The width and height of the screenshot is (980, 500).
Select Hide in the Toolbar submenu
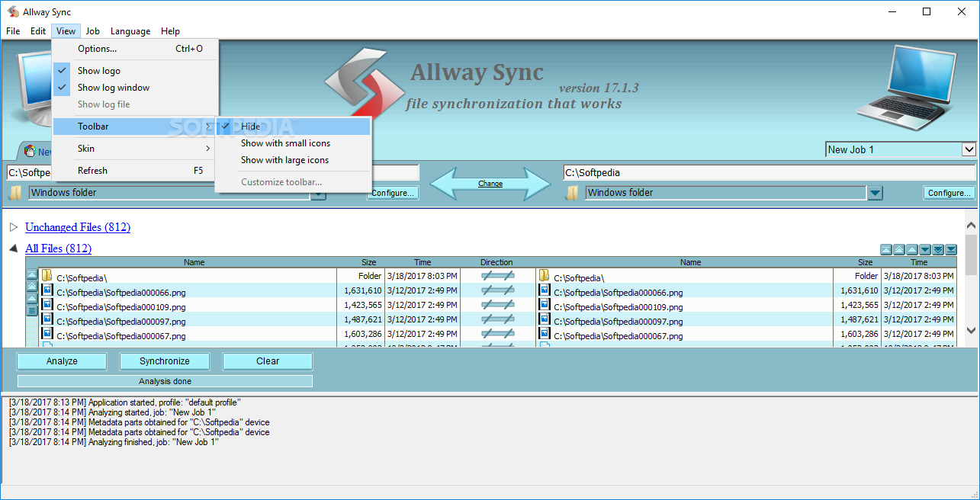click(293, 127)
